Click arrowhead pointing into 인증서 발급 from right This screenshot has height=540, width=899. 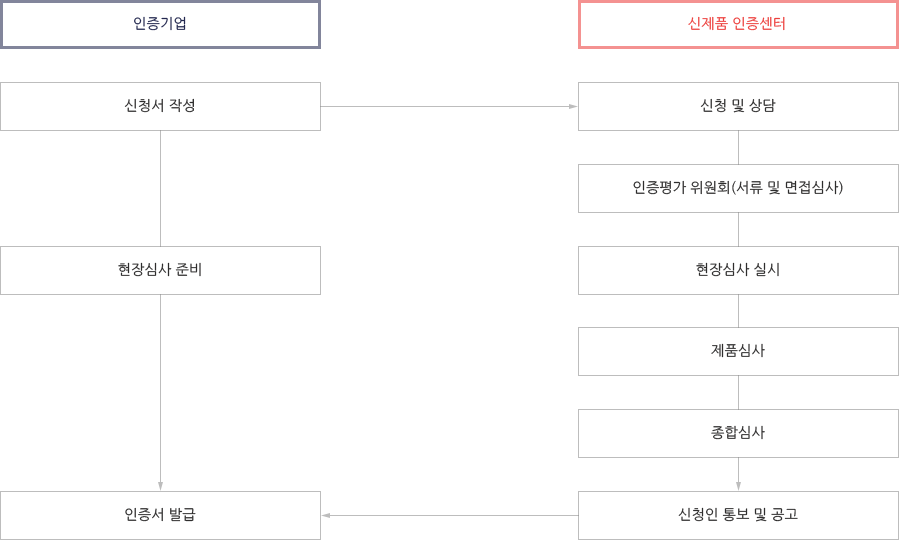(x=326, y=515)
